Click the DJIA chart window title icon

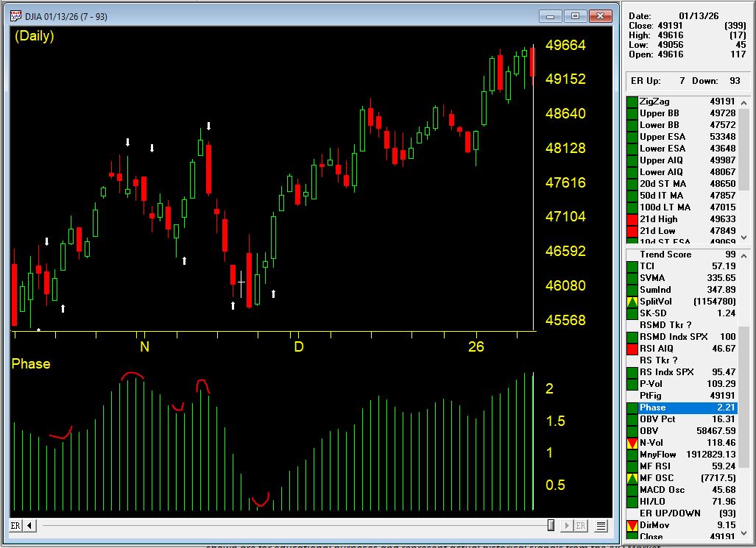(16, 16)
